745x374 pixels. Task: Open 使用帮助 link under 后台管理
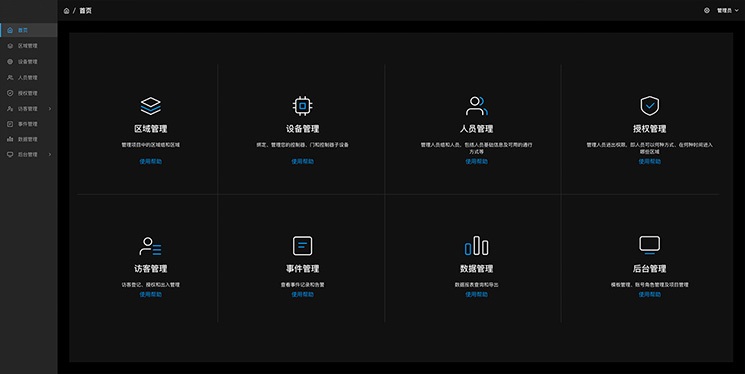[x=649, y=295]
